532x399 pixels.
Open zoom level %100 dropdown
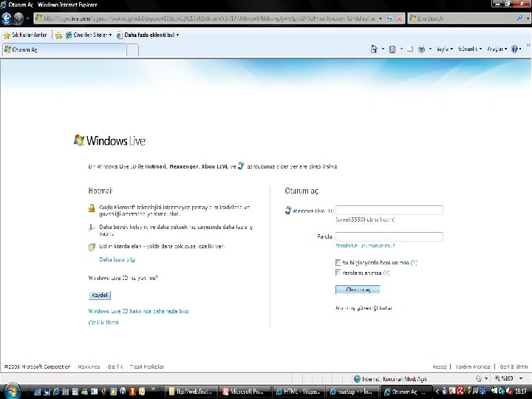point(521,378)
